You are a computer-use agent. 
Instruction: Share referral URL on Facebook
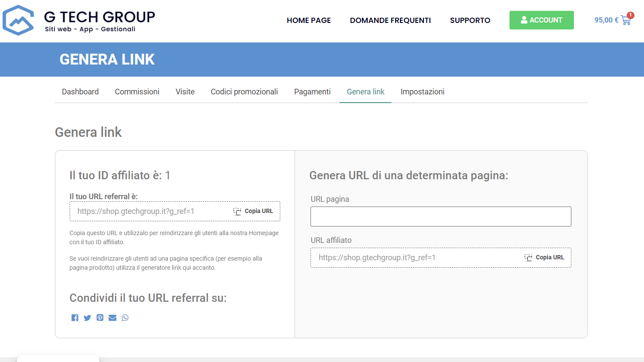pyautogui.click(x=75, y=318)
